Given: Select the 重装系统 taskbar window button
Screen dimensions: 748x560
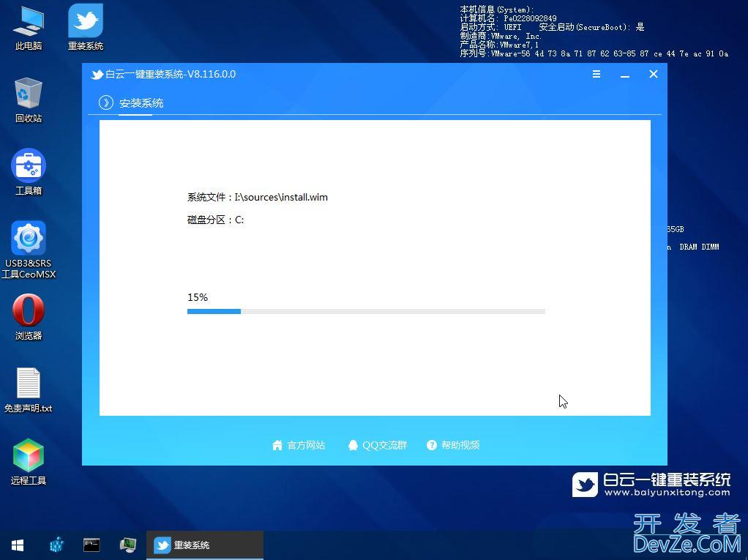Looking at the screenshot, I should coord(205,545).
